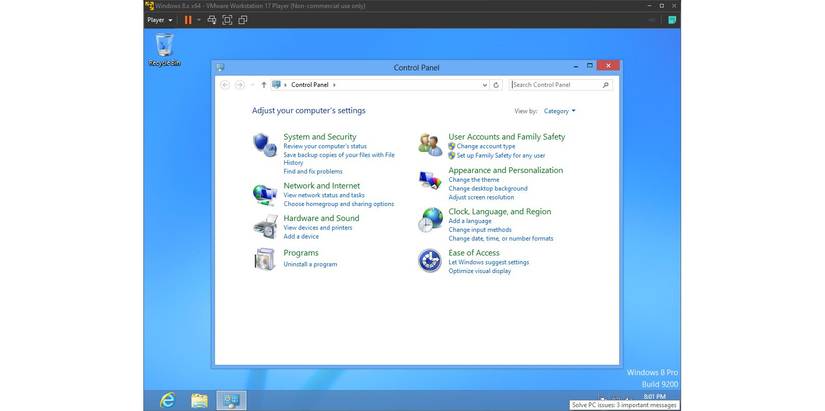Click Add a language
Image resolution: width=825 pixels, height=411 pixels.
point(470,222)
